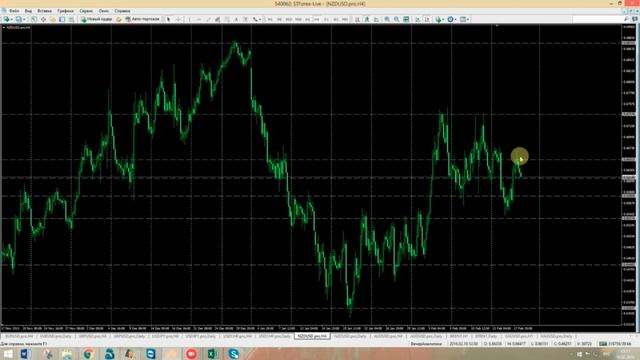Select the equidistant channel tool
Viewport: 640px width, 360px height.
pyautogui.click(x=218, y=19)
